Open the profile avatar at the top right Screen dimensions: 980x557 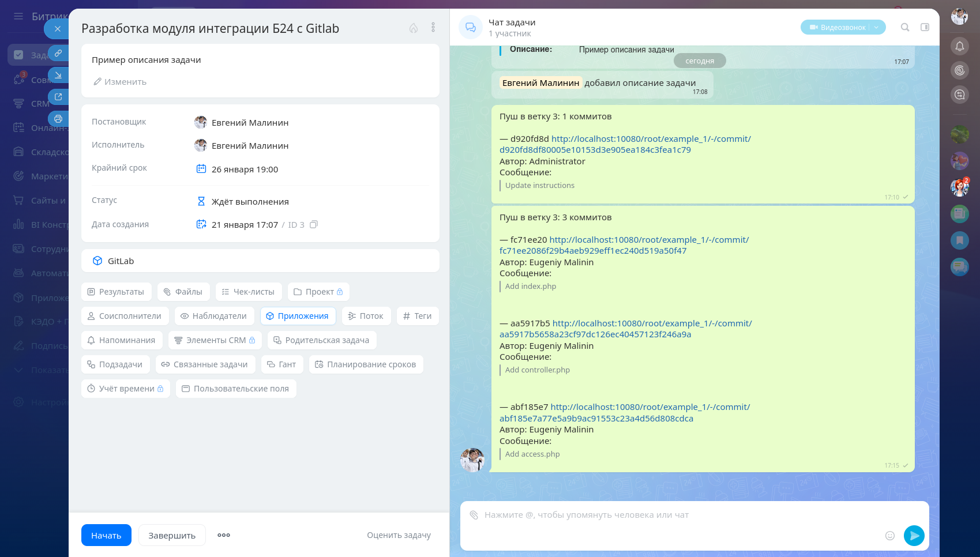click(x=960, y=17)
